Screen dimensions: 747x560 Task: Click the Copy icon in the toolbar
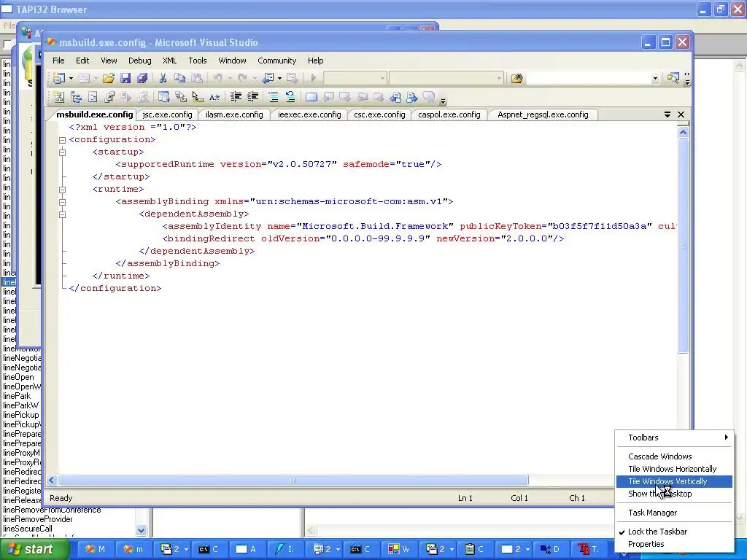(x=179, y=78)
